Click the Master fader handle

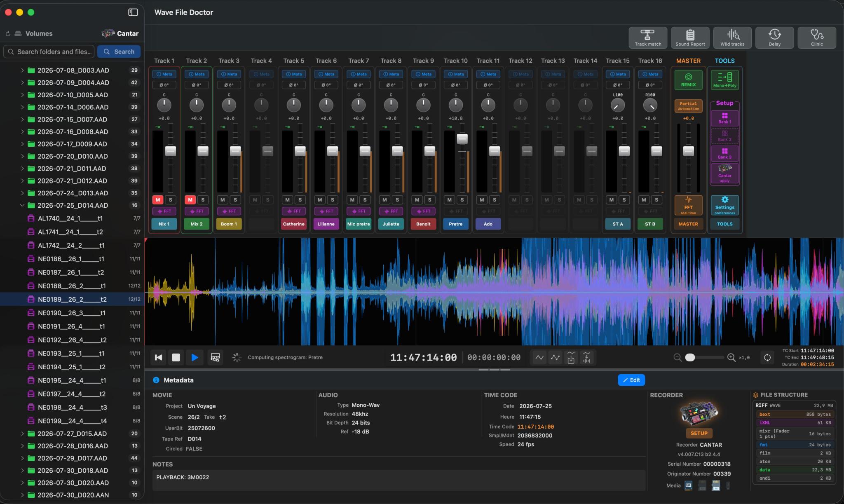click(688, 151)
